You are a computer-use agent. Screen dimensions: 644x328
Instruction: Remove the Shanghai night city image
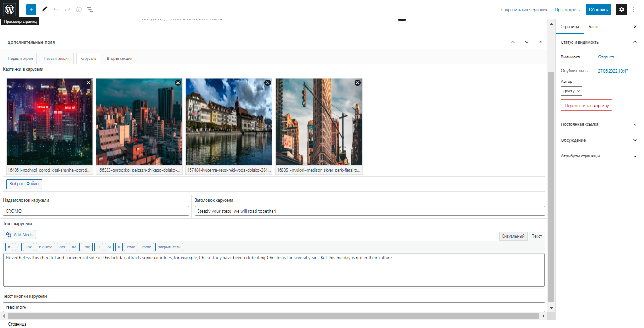tap(88, 82)
